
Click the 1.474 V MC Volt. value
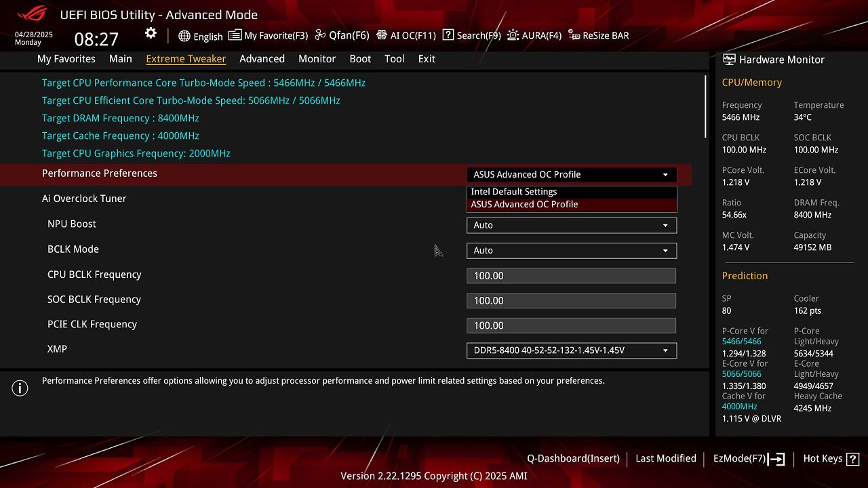[x=736, y=247]
